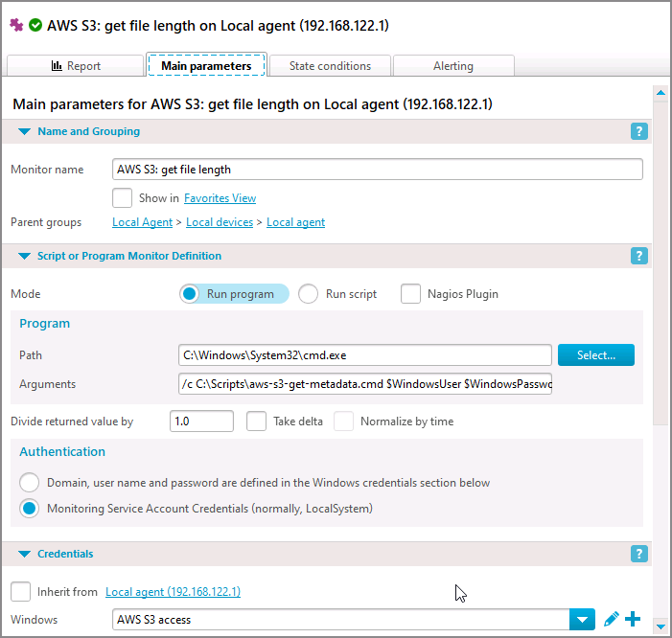Click the vertical scrollbar thumb

[x=660, y=262]
